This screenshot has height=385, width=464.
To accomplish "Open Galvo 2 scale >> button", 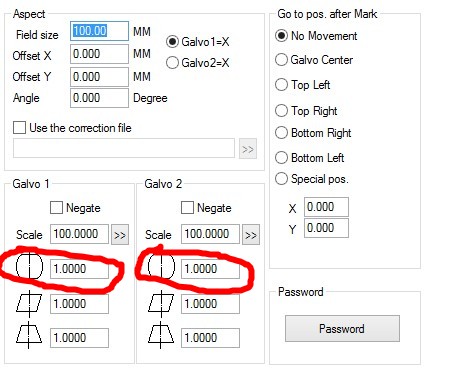I will click(x=251, y=235).
